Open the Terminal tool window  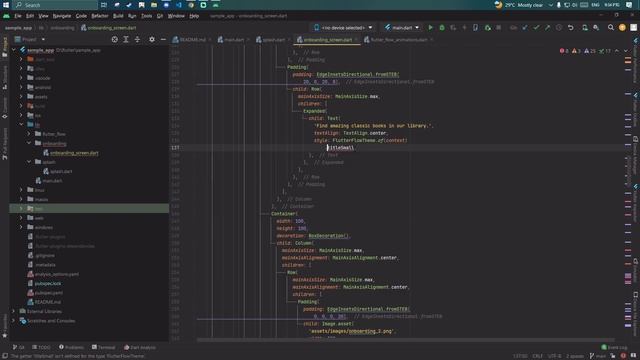click(x=104, y=347)
